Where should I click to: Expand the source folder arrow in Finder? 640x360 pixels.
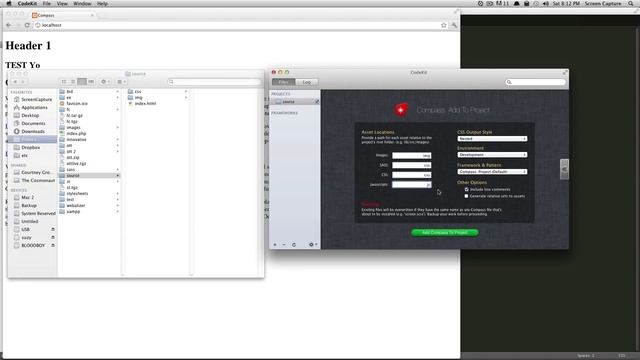pos(118,176)
